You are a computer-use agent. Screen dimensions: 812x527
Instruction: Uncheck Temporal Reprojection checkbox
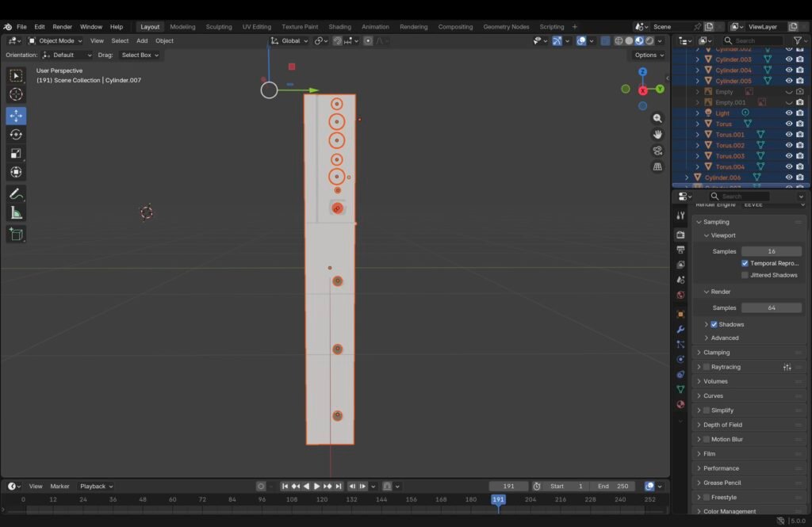pyautogui.click(x=745, y=263)
